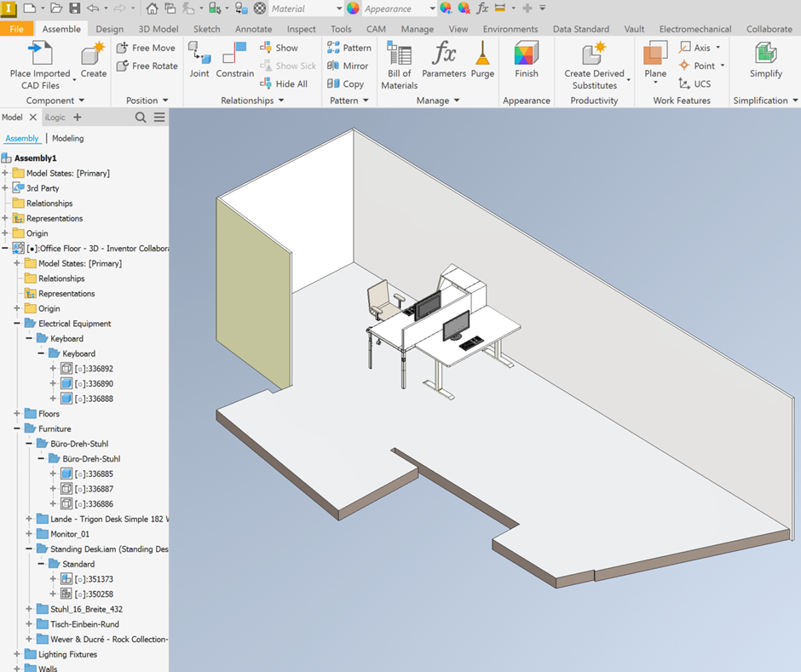Image resolution: width=801 pixels, height=672 pixels.
Task: Switch to the 3D Model ribbon tab
Action: click(x=158, y=29)
